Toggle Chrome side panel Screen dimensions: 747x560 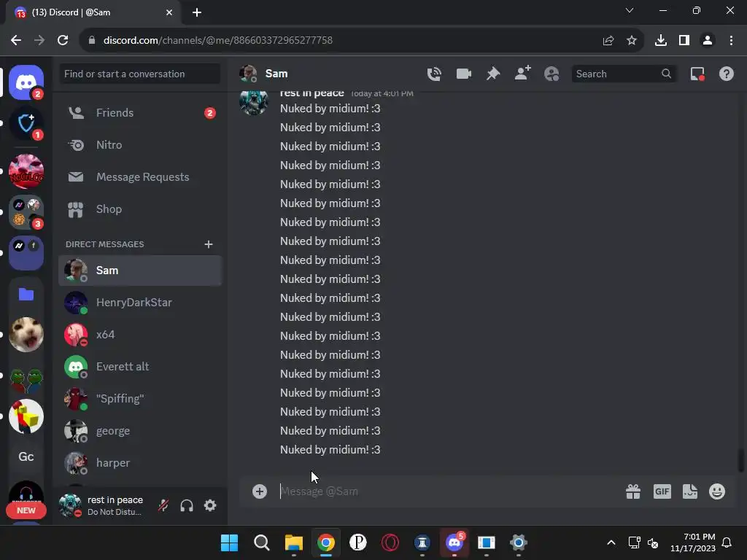[x=684, y=41]
